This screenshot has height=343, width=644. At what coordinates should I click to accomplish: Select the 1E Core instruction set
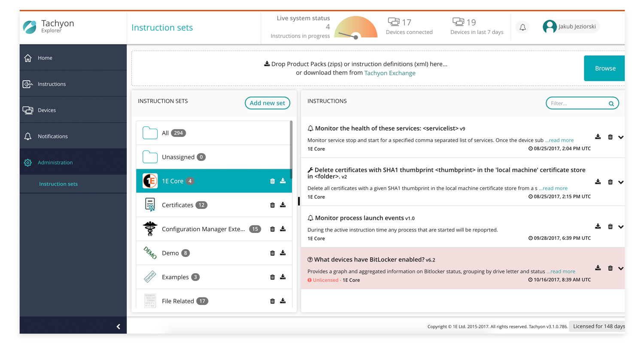pos(213,181)
